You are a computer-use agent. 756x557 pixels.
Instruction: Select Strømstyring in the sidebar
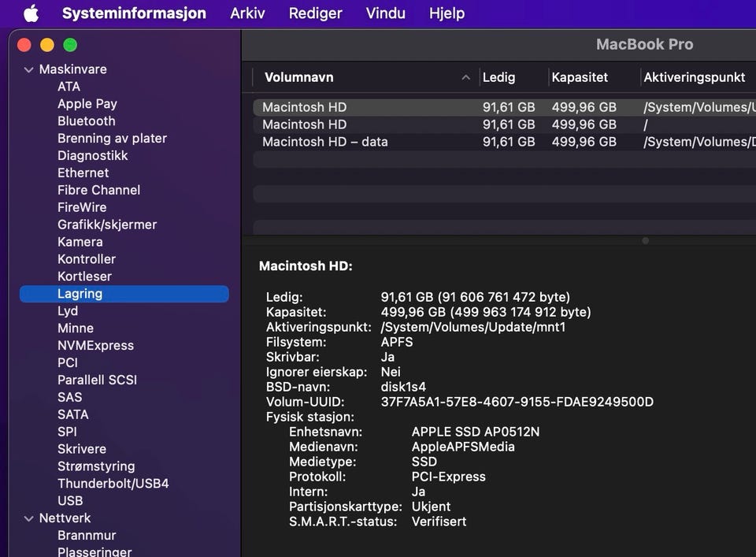pyautogui.click(x=96, y=466)
